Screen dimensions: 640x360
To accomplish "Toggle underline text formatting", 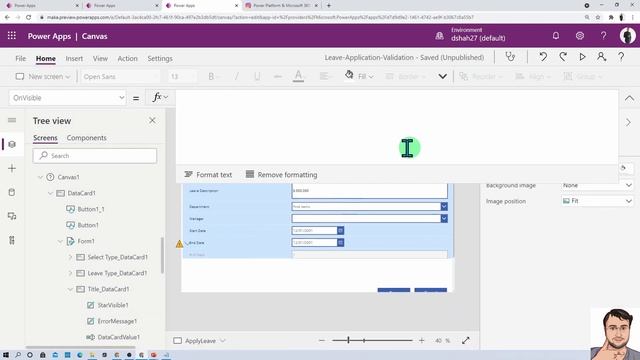I will (x=257, y=76).
